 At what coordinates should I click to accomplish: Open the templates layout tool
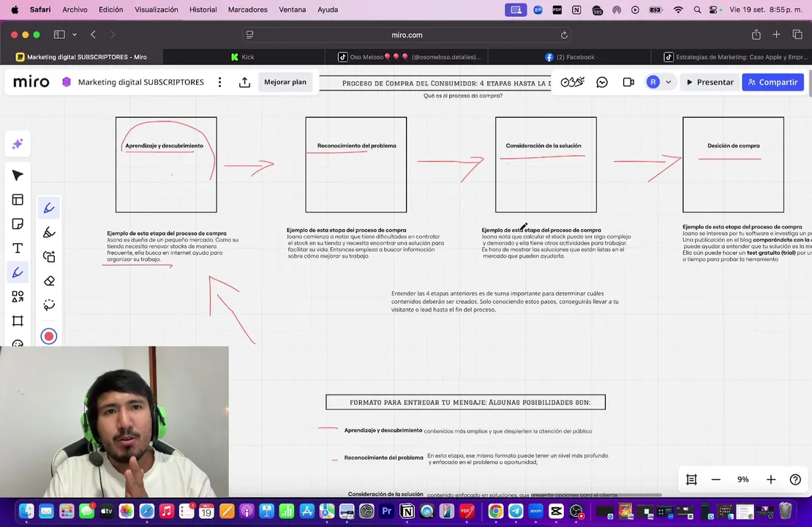click(x=18, y=200)
